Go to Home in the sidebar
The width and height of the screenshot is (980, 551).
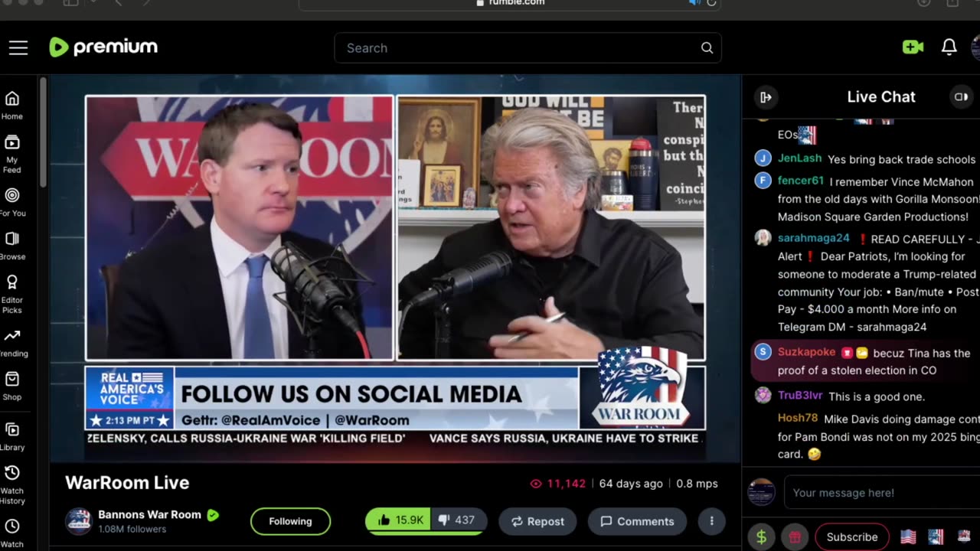coord(12,106)
